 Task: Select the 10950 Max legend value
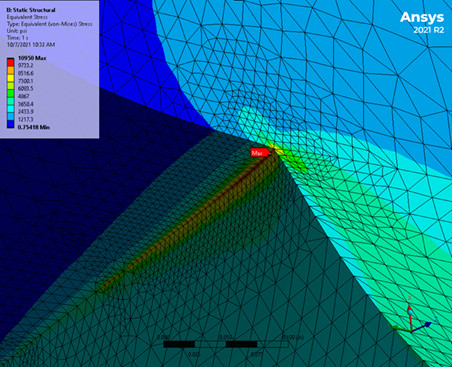point(32,58)
